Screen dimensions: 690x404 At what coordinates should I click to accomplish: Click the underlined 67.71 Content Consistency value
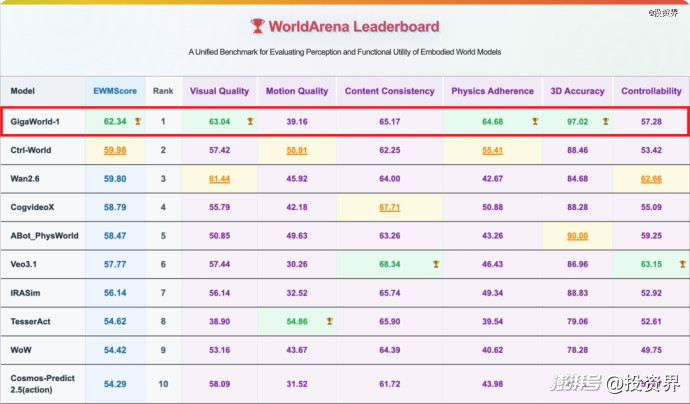[389, 208]
